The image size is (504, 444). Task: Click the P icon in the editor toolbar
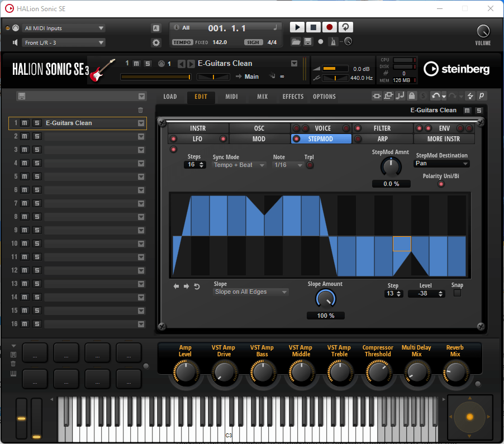coord(482,96)
